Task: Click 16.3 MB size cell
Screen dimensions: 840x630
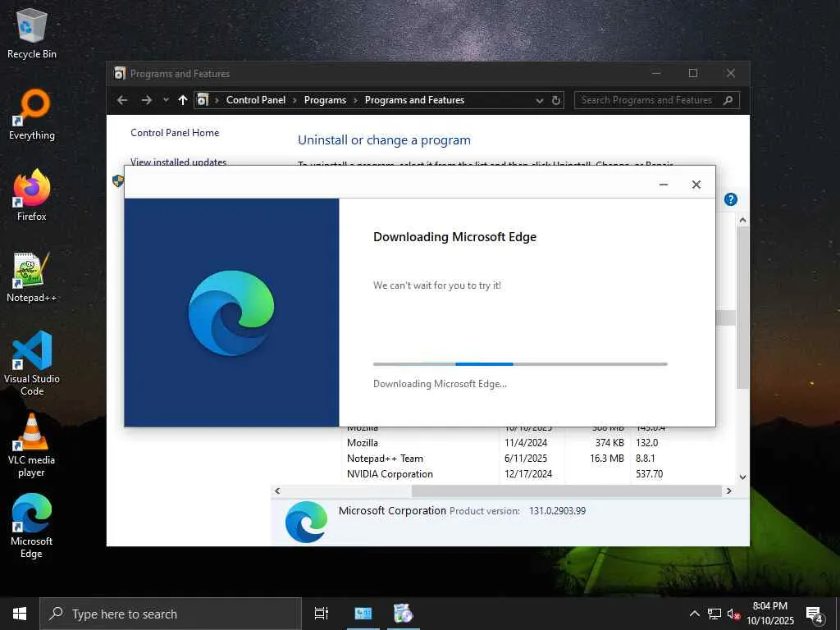Action: (x=606, y=459)
